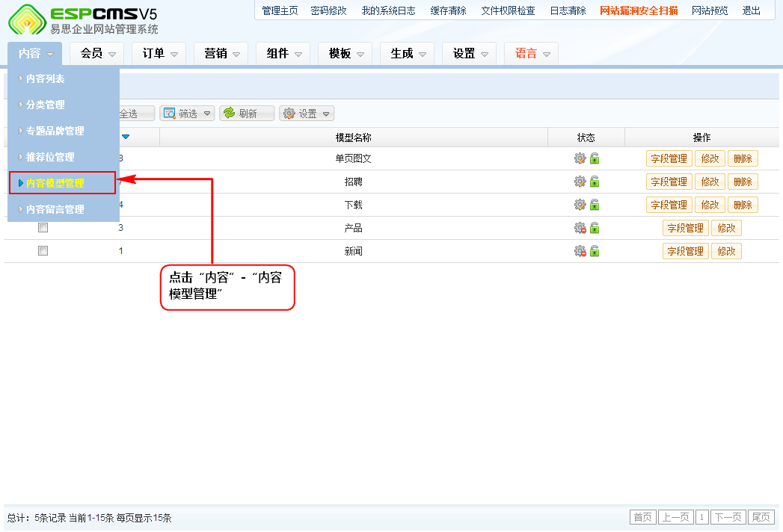Click 修改 for 产品 row
783x532 pixels.
pos(726,228)
